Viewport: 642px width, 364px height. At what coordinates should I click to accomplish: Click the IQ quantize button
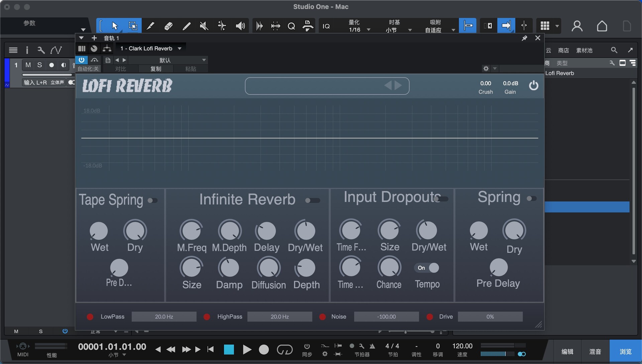(x=326, y=26)
